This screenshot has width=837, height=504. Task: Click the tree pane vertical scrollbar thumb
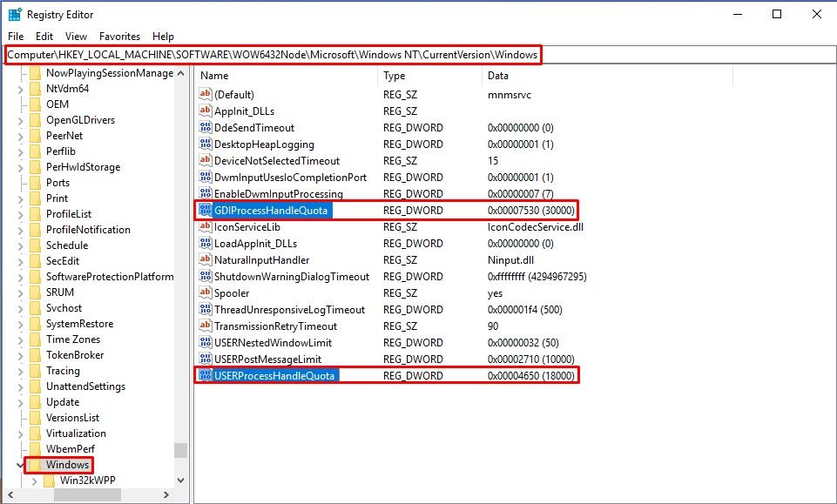[x=180, y=450]
